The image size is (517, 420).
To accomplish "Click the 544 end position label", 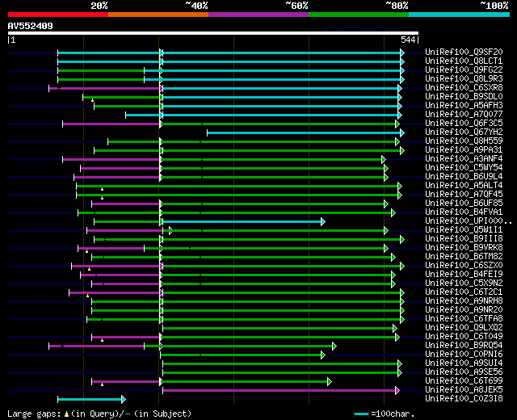I will point(408,40).
